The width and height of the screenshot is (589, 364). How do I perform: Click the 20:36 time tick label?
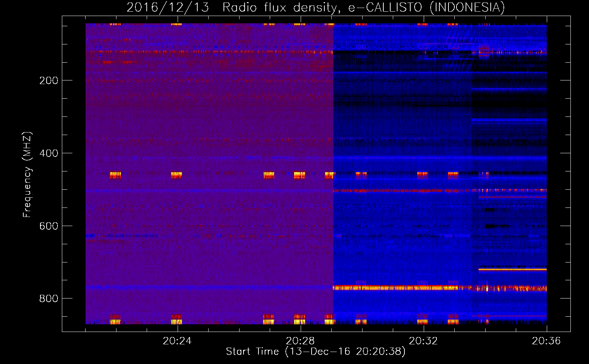pos(546,341)
